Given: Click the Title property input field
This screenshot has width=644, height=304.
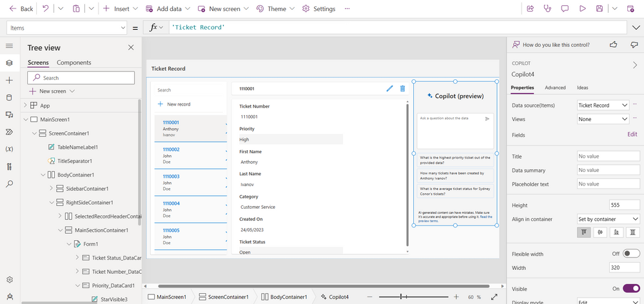Looking at the screenshot, I should coord(609,156).
